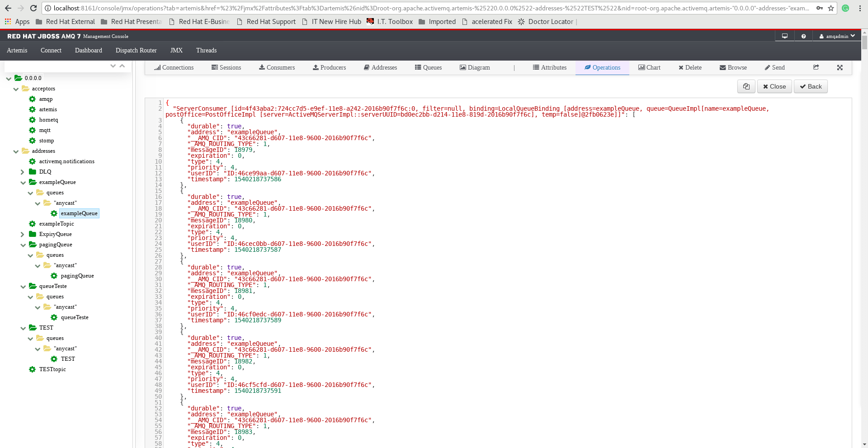Viewport: 868px width, 448px height.
Task: Click the help question-mark icon in the header
Action: (x=803, y=36)
